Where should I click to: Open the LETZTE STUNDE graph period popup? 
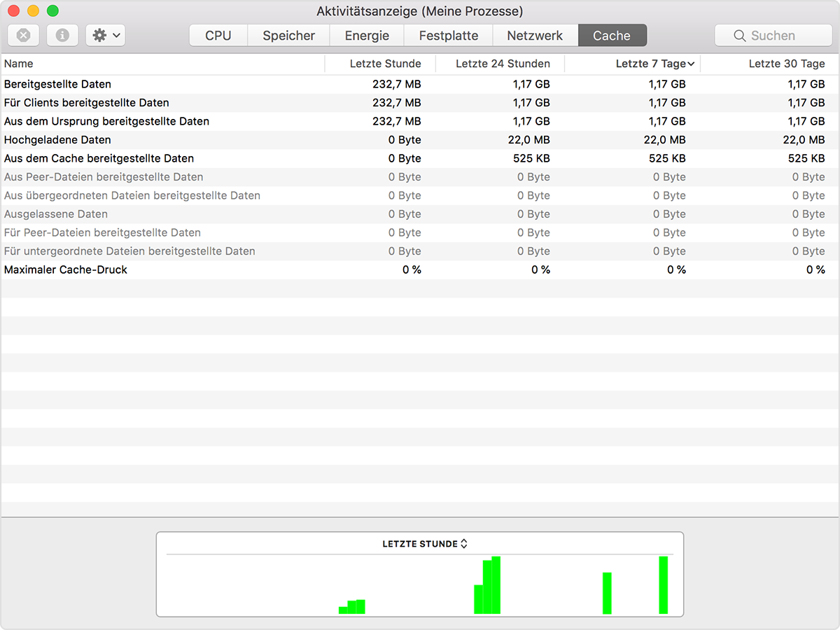(x=424, y=544)
